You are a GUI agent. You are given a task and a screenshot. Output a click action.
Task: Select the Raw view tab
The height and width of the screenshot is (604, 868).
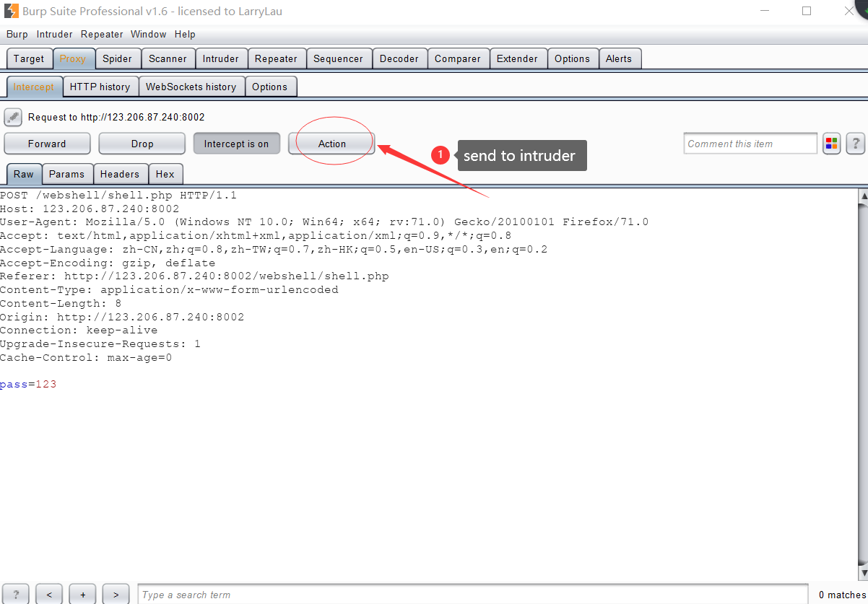tap(24, 174)
